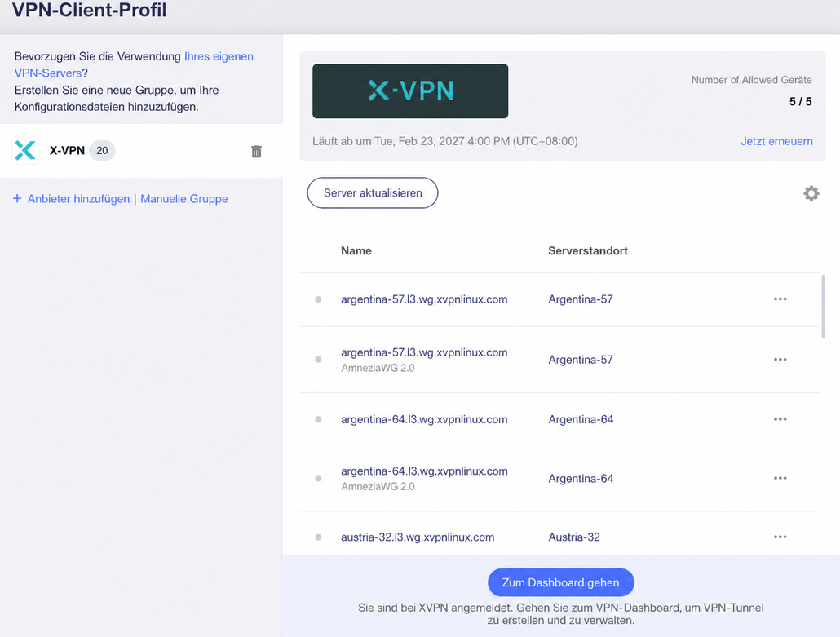This screenshot has height=637, width=840.
Task: Click first argentina-64.l3.wg.xvpnlinux.com name
Action: click(424, 419)
